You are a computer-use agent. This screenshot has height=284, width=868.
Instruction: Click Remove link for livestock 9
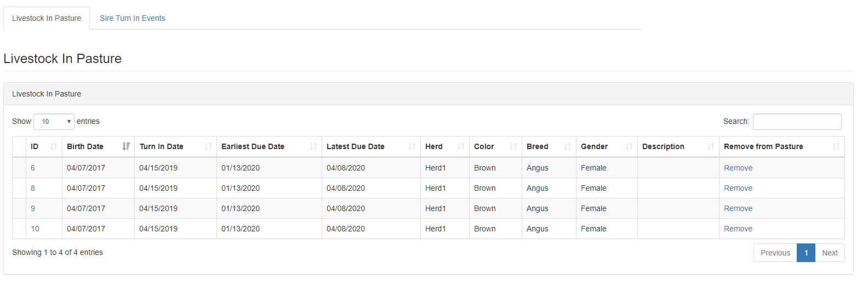coord(738,208)
